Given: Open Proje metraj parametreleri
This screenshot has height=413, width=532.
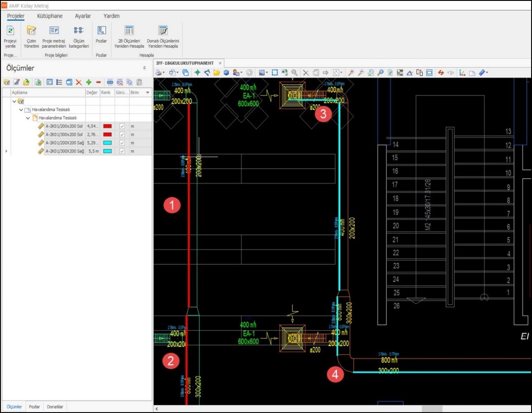Looking at the screenshot, I should coord(54,31).
